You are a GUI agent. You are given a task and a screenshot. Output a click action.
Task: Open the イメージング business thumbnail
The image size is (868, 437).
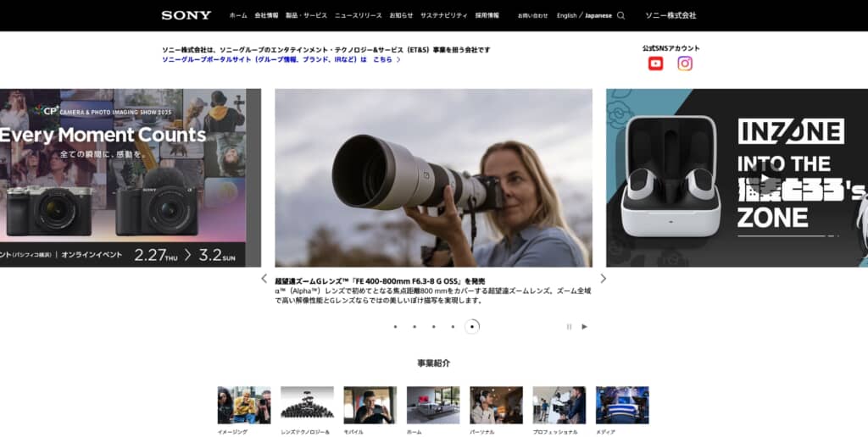coord(244,405)
